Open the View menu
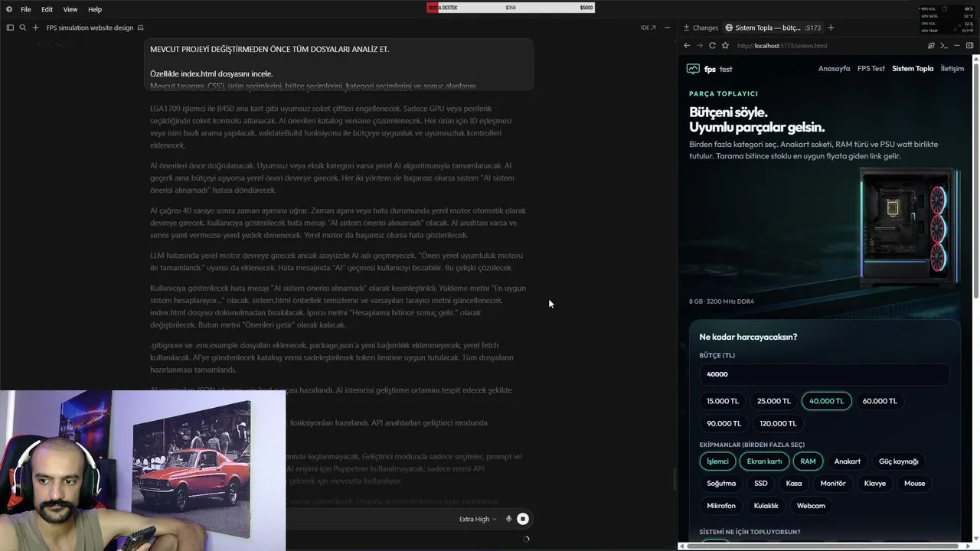This screenshot has width=980, height=551. (x=70, y=9)
